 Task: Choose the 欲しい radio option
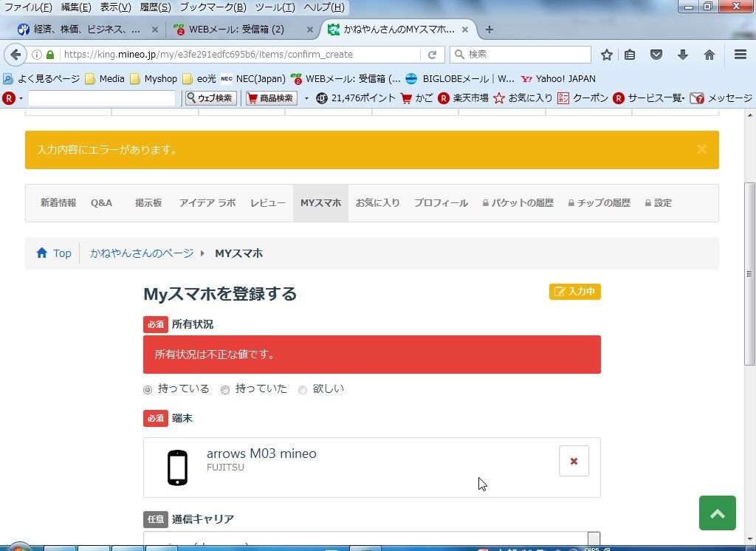(x=303, y=389)
